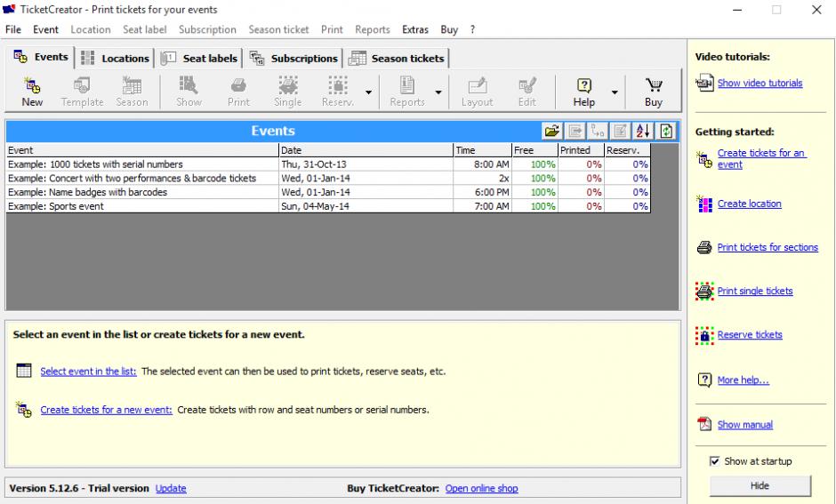836x504 pixels.
Task: Click the Buy shopping cart icon
Action: (654, 85)
